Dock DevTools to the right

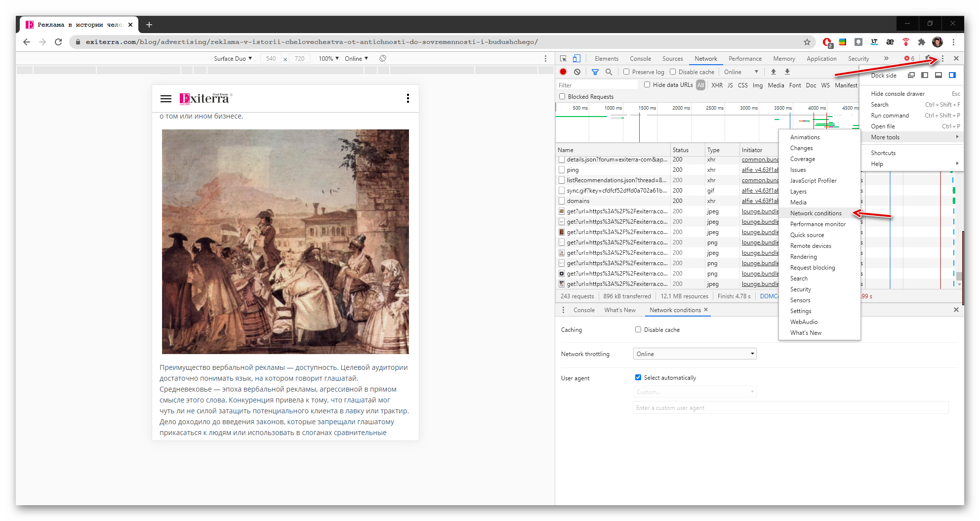point(952,75)
